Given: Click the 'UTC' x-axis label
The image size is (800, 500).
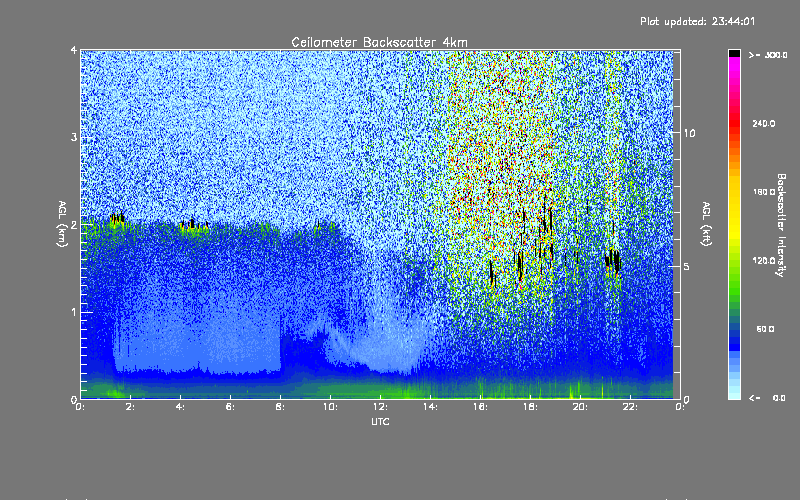Looking at the screenshot, I should (380, 421).
